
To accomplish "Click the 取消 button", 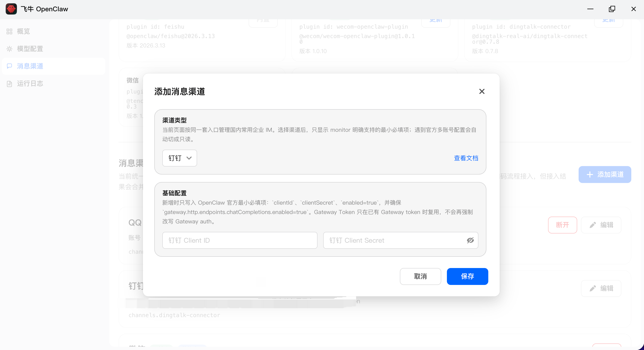I will tap(420, 276).
